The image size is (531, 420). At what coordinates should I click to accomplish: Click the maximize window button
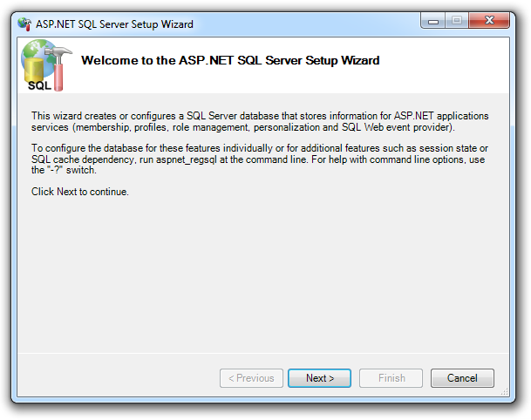(457, 21)
